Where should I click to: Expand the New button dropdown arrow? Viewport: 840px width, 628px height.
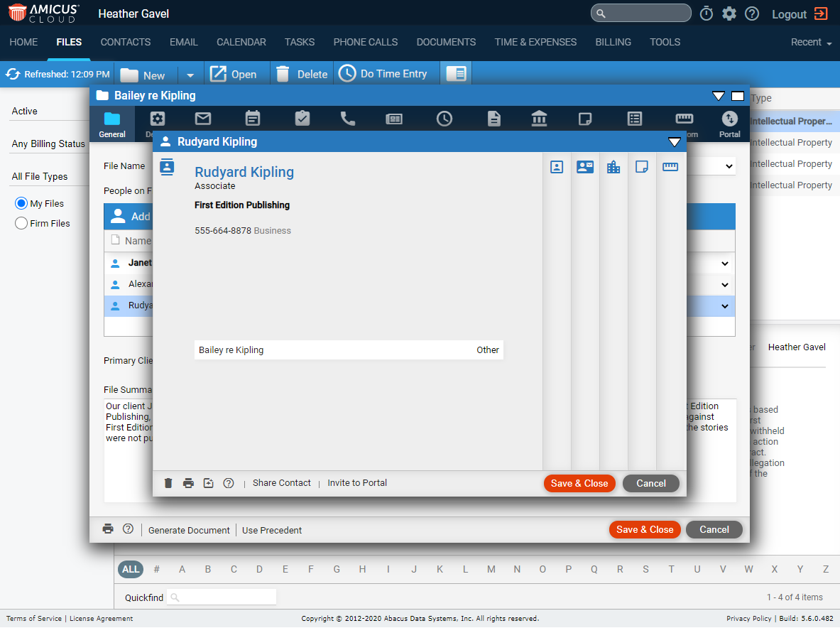click(x=190, y=75)
